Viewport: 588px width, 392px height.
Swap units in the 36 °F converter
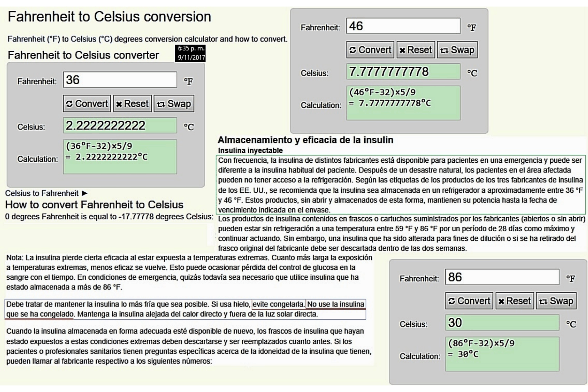(x=174, y=104)
